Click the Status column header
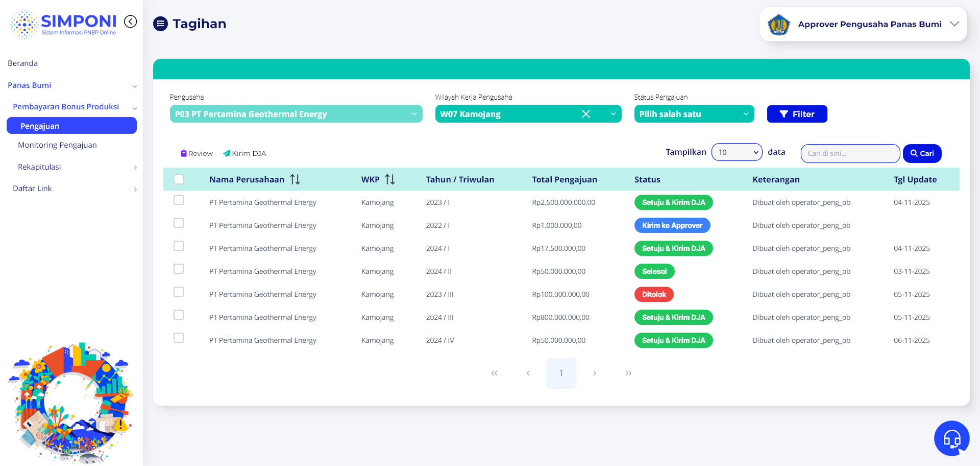 [x=647, y=179]
